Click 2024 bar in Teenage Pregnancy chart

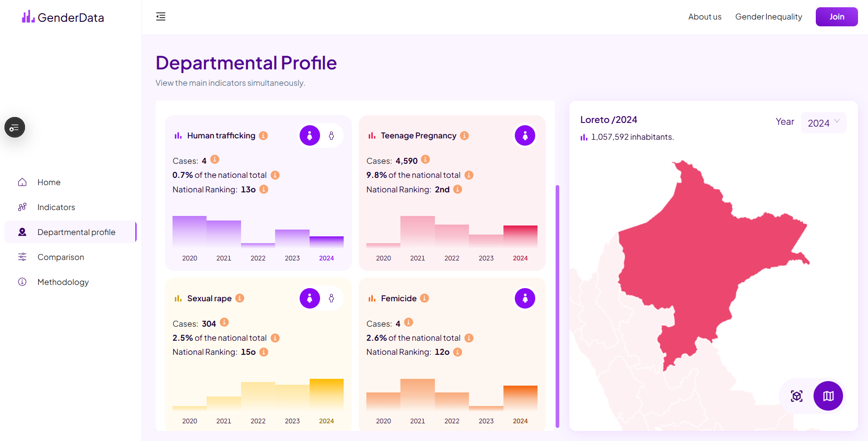coord(520,236)
